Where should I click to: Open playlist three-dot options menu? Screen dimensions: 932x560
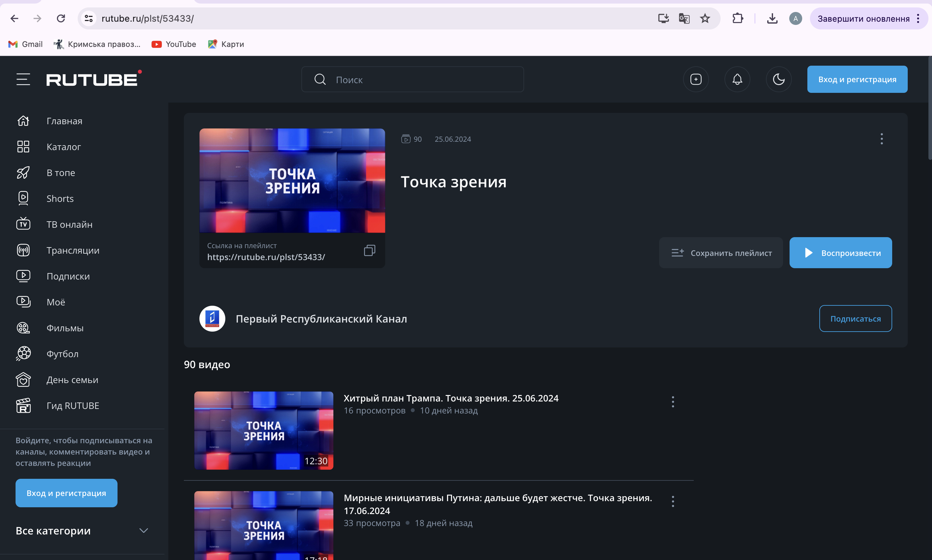click(x=881, y=139)
